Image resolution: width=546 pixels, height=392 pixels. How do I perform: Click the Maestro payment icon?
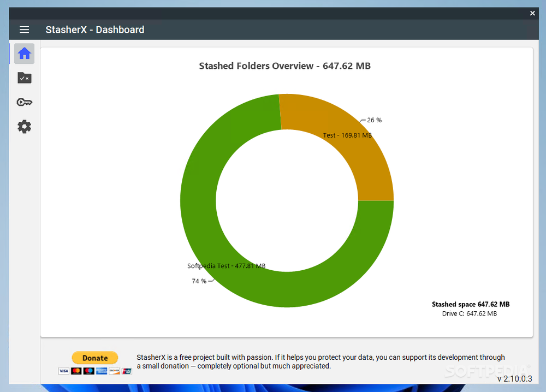[88, 371]
